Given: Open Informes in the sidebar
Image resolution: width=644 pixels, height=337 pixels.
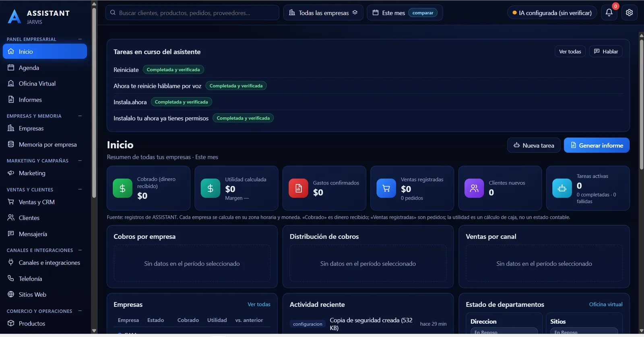Looking at the screenshot, I should 45,100.
